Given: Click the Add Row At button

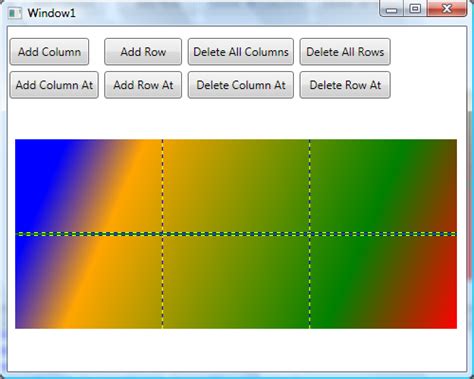Looking at the screenshot, I should [143, 85].
